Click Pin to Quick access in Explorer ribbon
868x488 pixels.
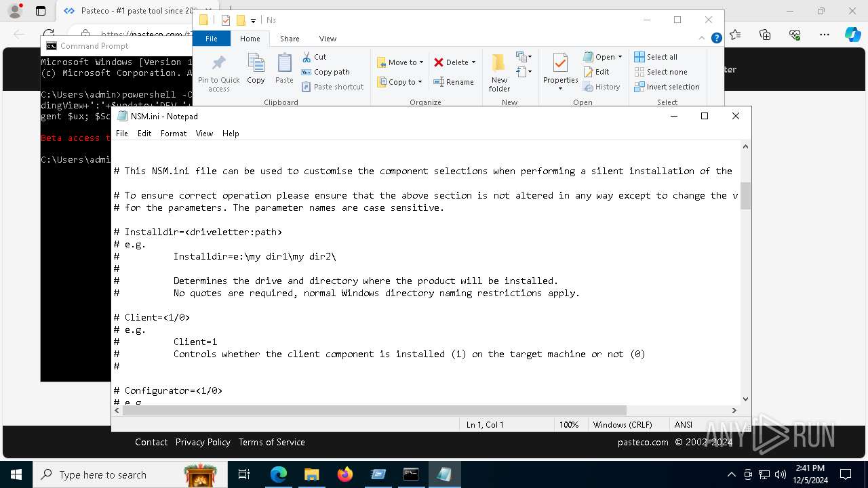[218, 73]
